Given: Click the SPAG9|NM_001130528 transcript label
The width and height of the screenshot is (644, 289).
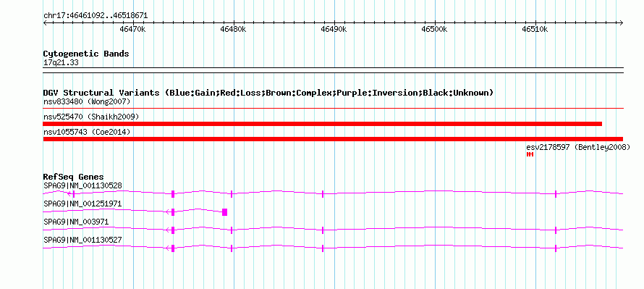Looking at the screenshot, I should point(82,186).
